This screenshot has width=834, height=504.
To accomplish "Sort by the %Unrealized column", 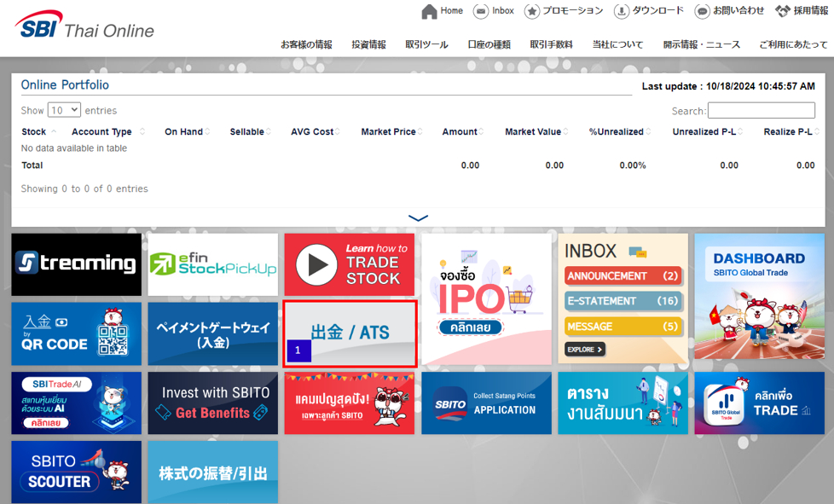I will 620,132.
